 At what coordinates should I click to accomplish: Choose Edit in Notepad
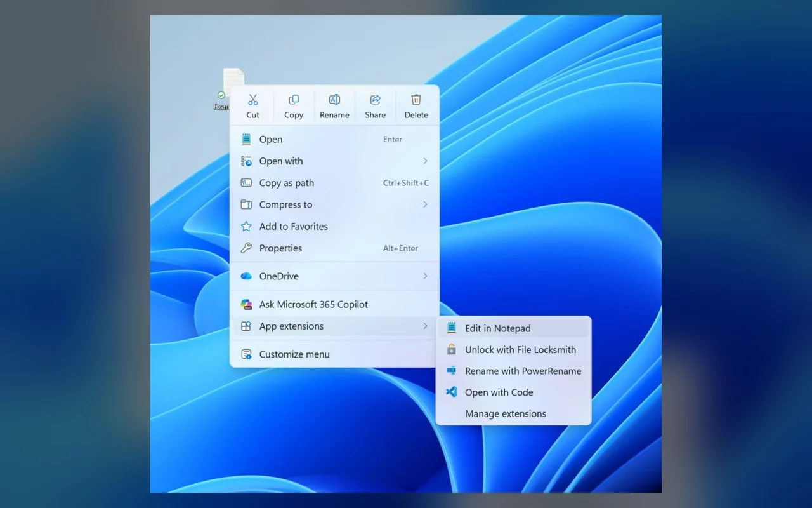[513, 328]
